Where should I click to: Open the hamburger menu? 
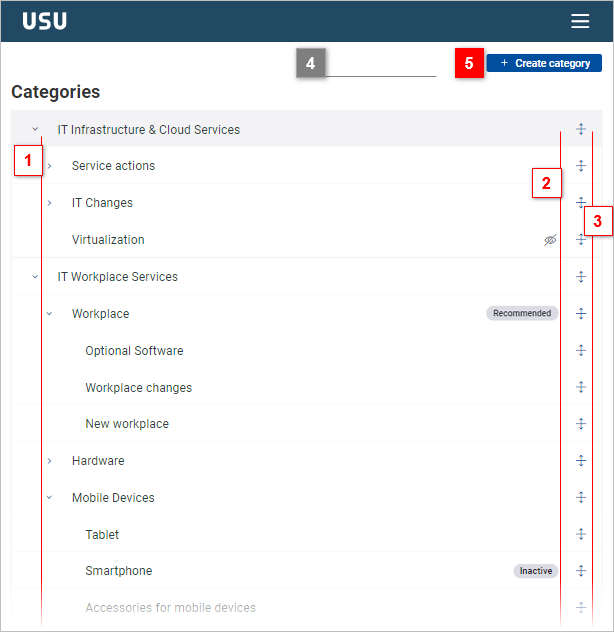pos(580,21)
